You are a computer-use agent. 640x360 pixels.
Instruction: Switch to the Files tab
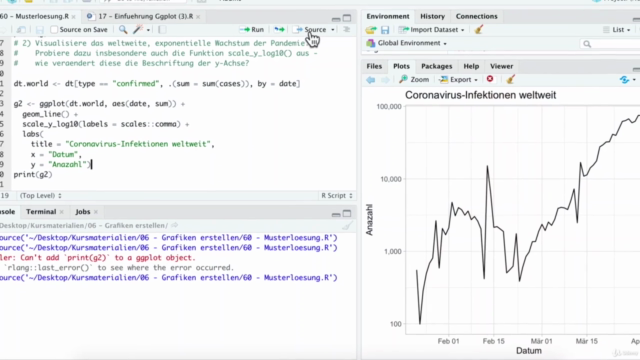[x=374, y=66]
